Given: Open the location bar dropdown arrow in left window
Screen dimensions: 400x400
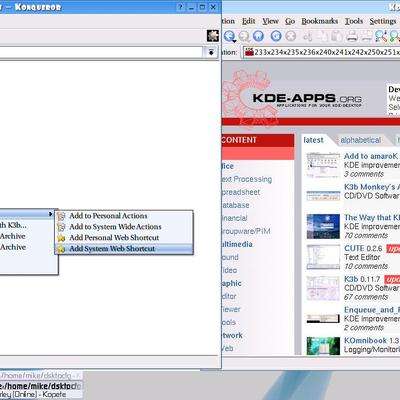Looking at the screenshot, I should [211, 52].
